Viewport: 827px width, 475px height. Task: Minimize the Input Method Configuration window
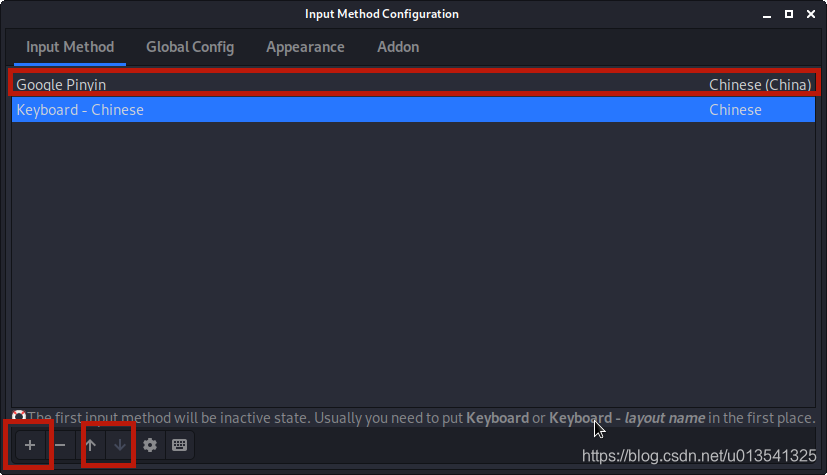767,14
